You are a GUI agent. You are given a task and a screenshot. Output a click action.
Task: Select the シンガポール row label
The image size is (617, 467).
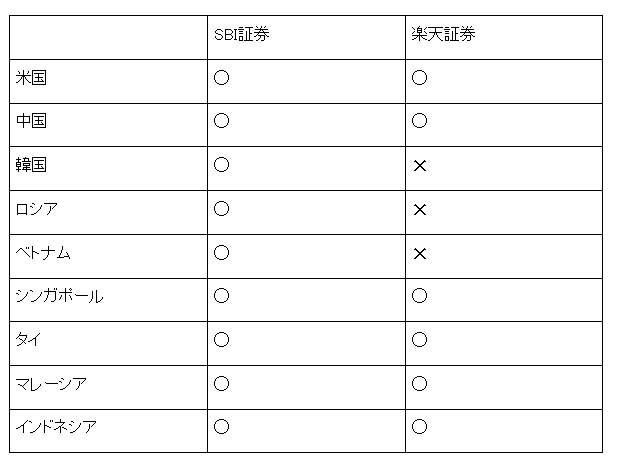59,296
